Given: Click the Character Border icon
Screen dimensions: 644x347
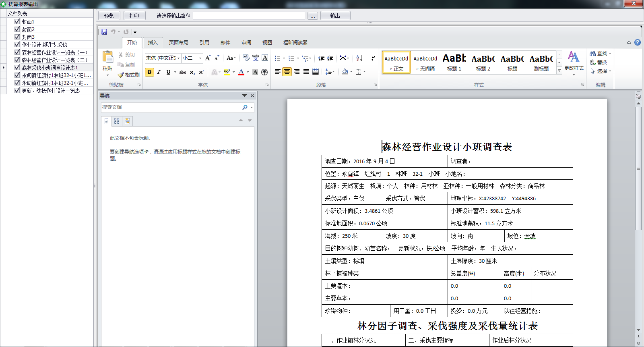Looking at the screenshot, I should pos(265,58).
